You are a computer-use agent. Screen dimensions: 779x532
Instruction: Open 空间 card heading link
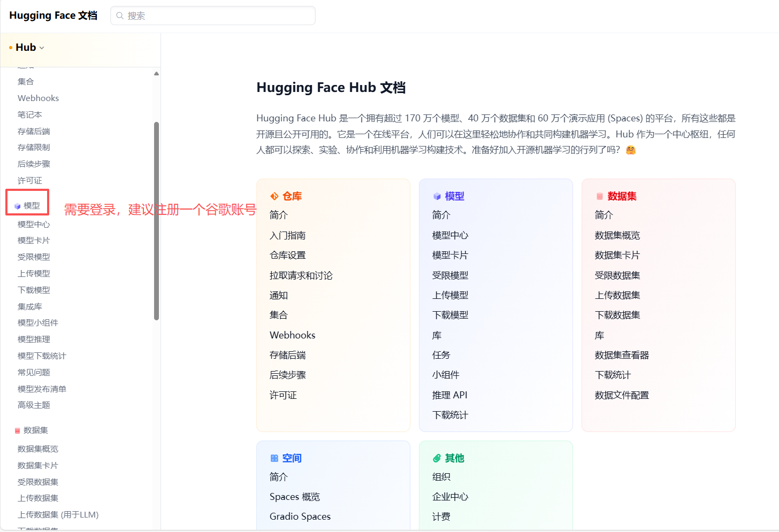tap(292, 458)
